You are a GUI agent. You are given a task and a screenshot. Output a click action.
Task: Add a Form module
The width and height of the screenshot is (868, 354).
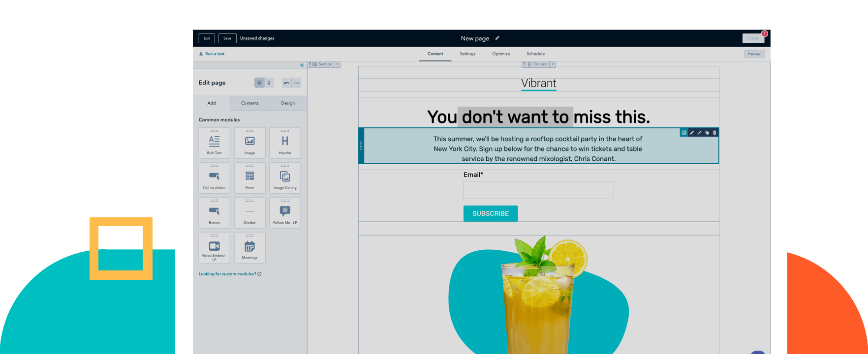pyautogui.click(x=249, y=178)
